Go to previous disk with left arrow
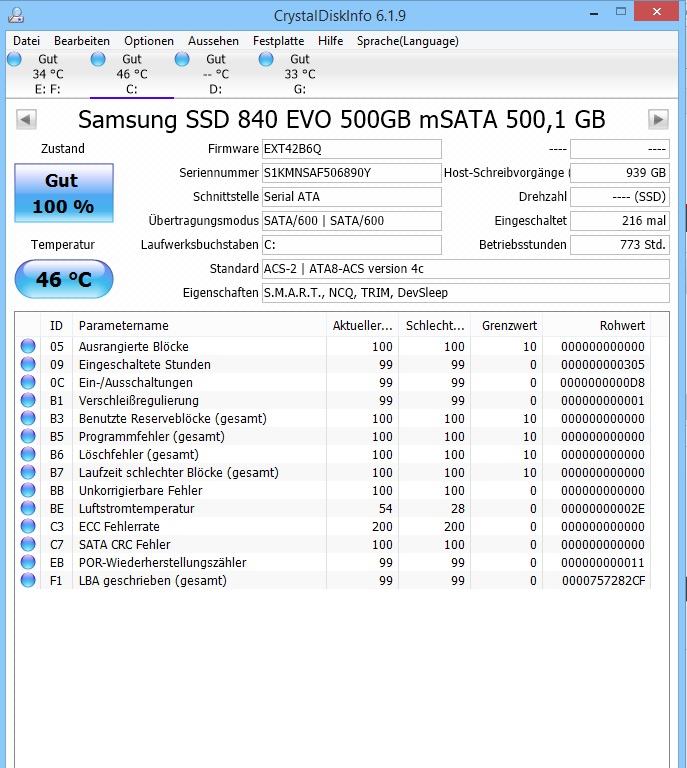Image resolution: width=687 pixels, height=768 pixels. pyautogui.click(x=26, y=120)
